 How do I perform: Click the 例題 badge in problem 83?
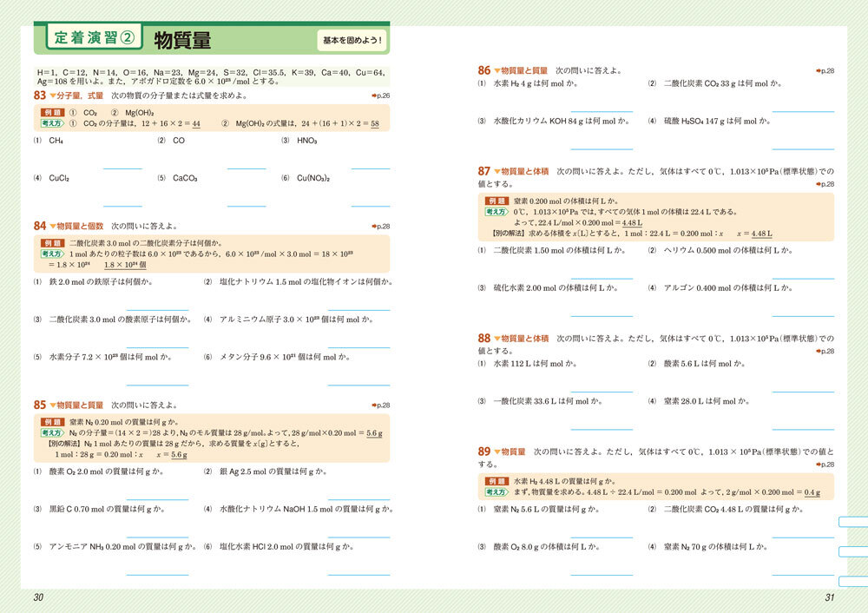(53, 113)
